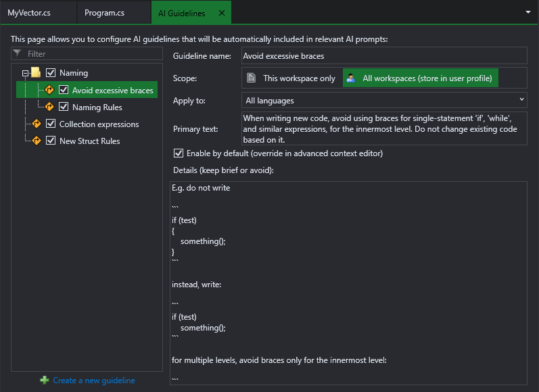
Task: Uncheck Enable by default checkbox
Action: [x=179, y=153]
